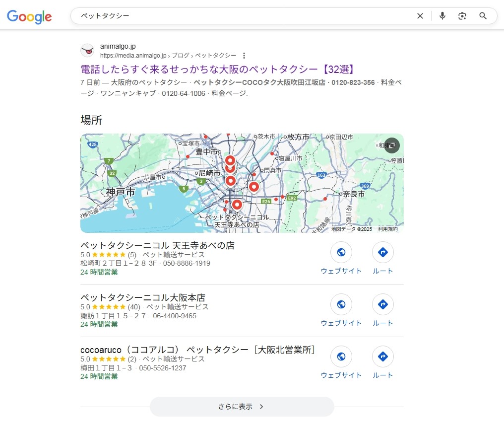Viewport: 504px width, 428px height.
Task: Click the さらに表示 button
Action: coord(242,407)
